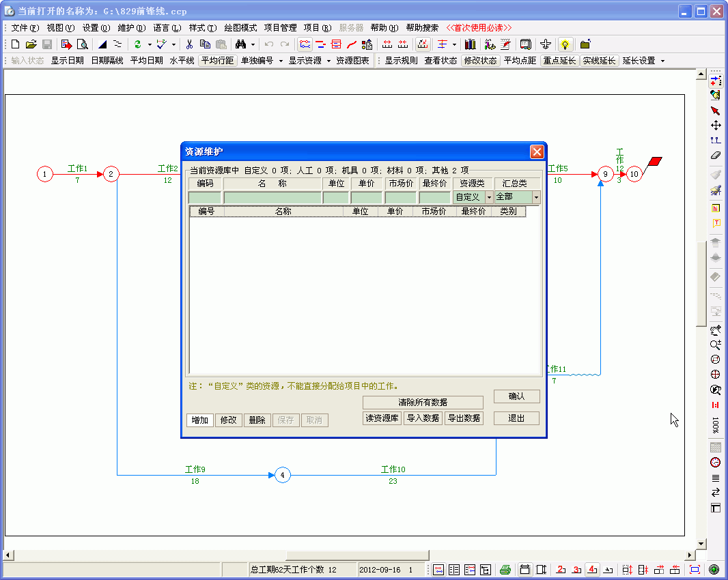728x580 pixels.
Task: Open a file using the folder icon
Action: pos(31,44)
